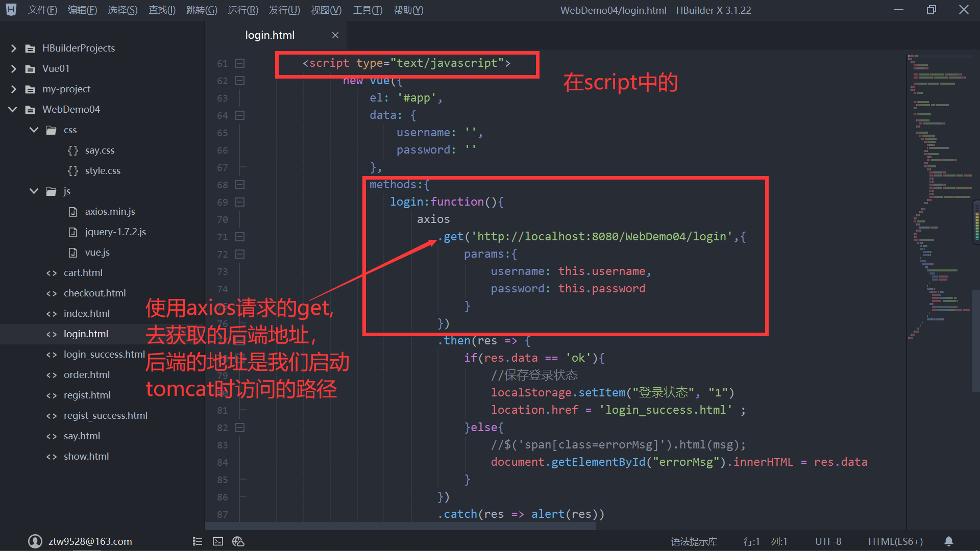
Task: Click the show.html file icon
Action: (x=52, y=457)
